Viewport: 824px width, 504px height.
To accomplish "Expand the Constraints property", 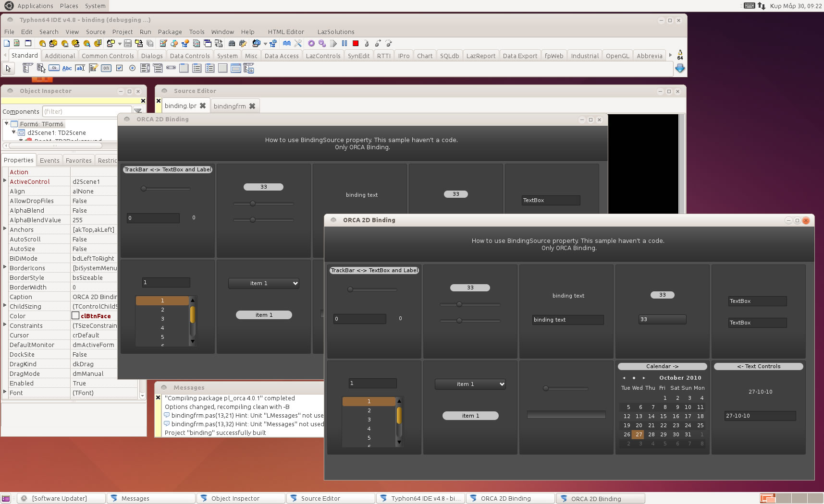I will (x=5, y=324).
